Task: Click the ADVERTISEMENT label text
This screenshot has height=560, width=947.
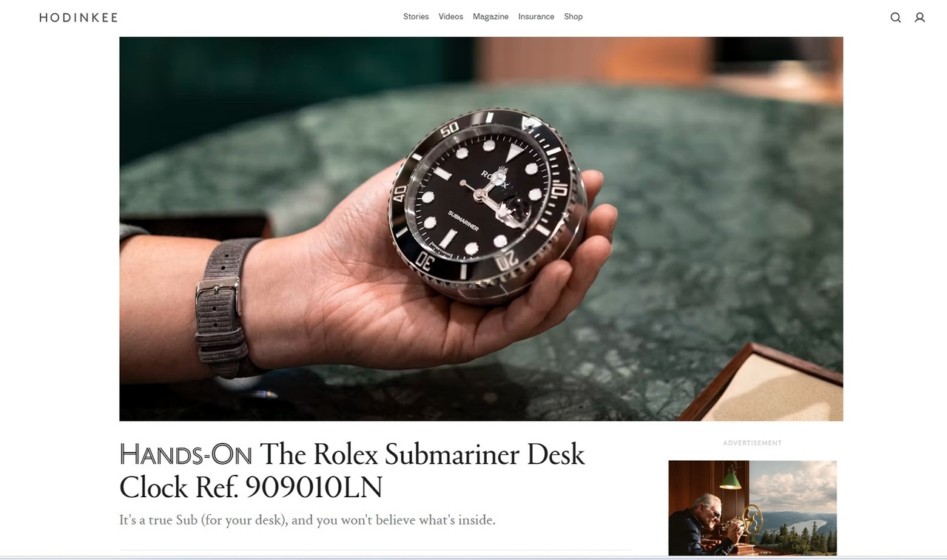Action: (x=752, y=443)
